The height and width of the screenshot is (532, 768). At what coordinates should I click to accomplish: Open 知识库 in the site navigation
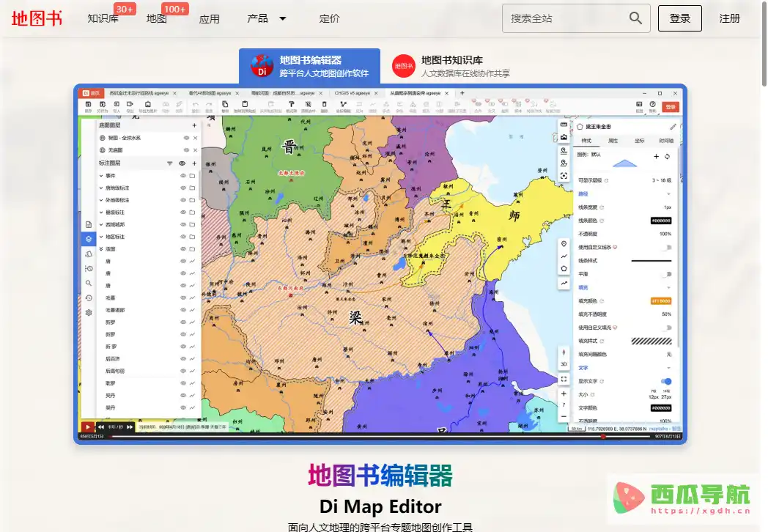tap(103, 18)
